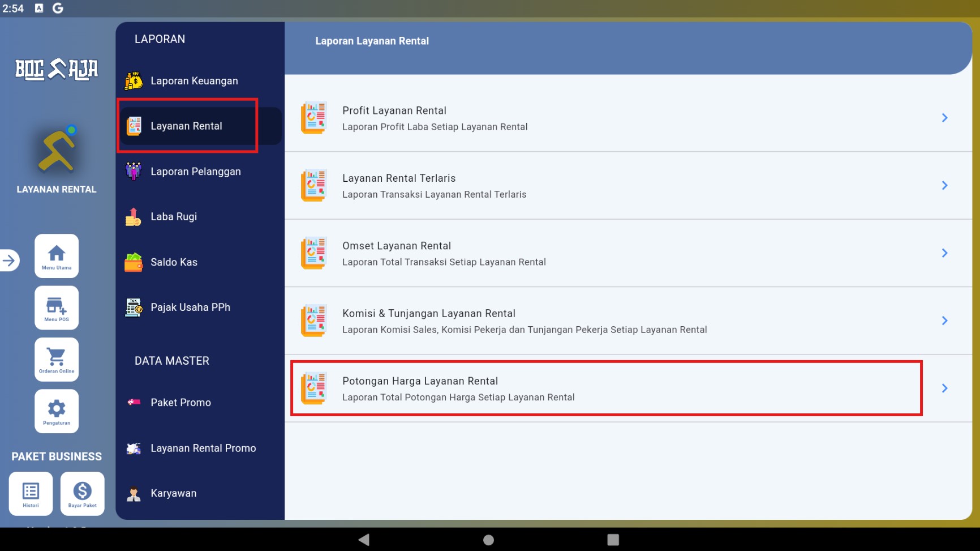Click the Pajak Usaha PPh tax icon
Viewport: 980px width, 551px height.
click(x=134, y=307)
